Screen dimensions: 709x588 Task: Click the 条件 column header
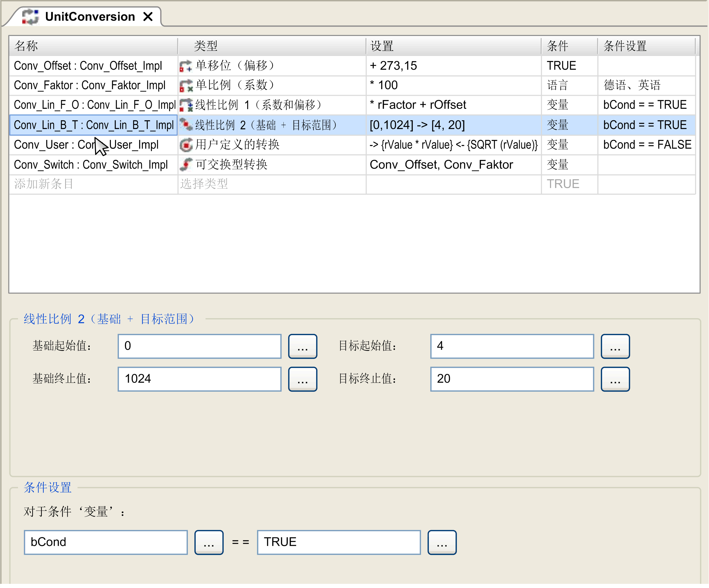coord(570,46)
